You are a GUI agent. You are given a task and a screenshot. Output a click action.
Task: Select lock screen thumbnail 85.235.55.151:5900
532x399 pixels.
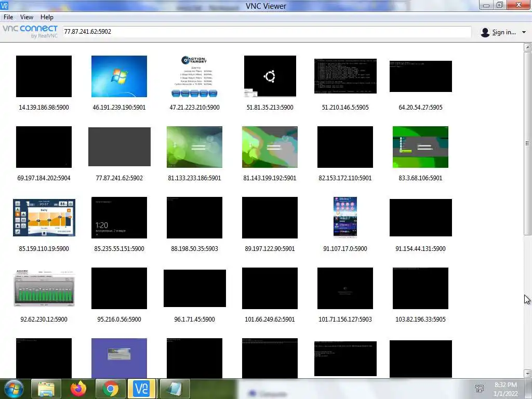119,218
